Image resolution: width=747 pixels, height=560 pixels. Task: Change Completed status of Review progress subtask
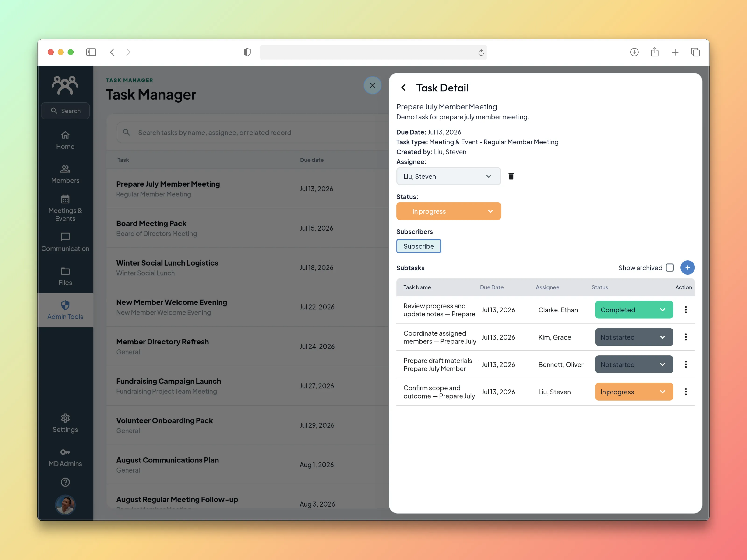click(634, 310)
